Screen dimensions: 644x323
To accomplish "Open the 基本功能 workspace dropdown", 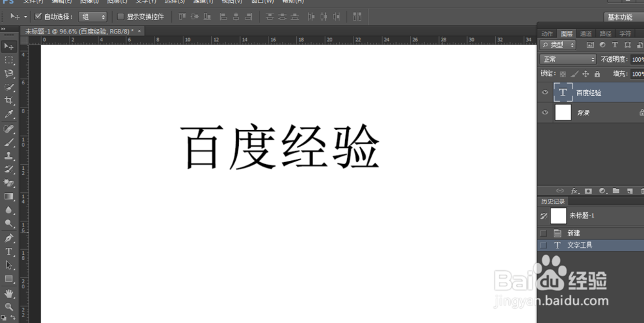I will pyautogui.click(x=623, y=17).
